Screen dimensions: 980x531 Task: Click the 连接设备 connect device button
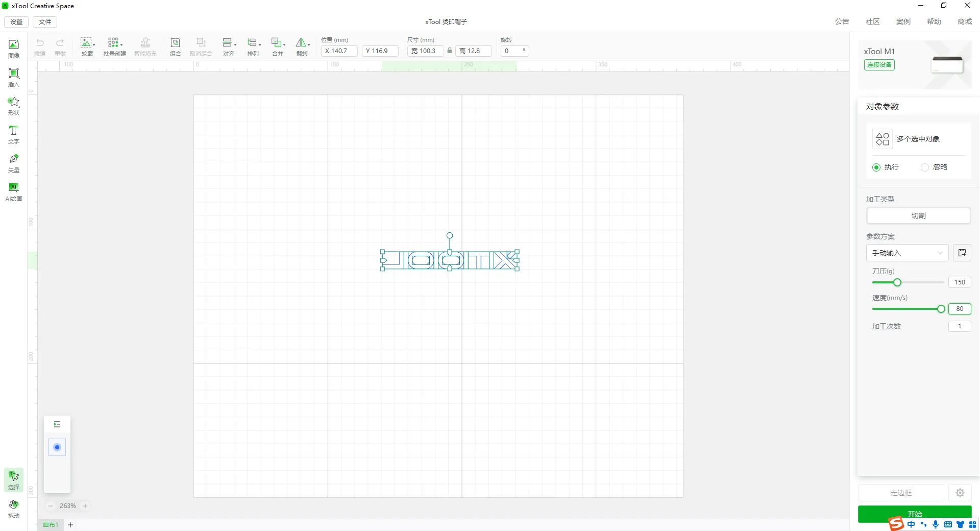pyautogui.click(x=879, y=65)
